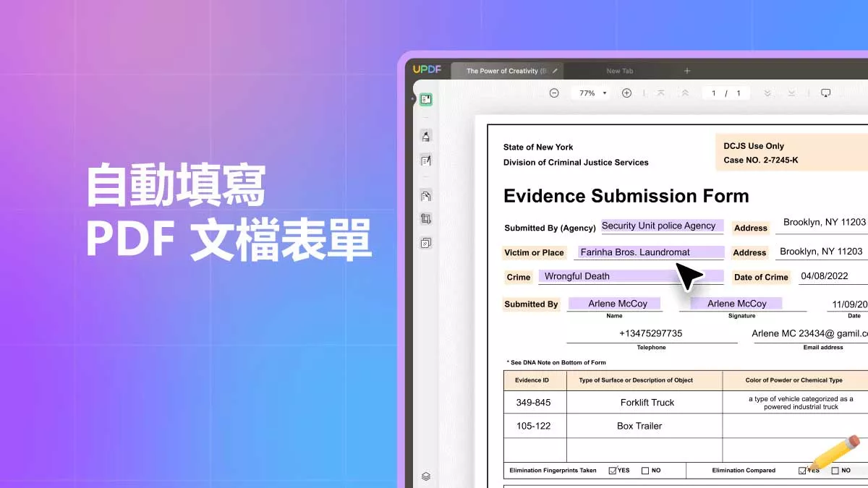The width and height of the screenshot is (868, 488).
Task: Open the 77% zoom level dropdown
Action: point(590,93)
